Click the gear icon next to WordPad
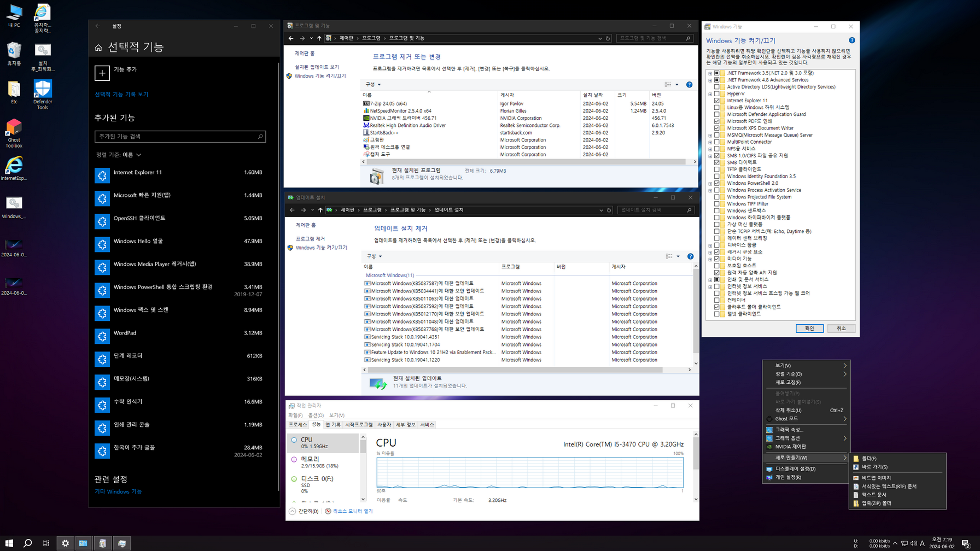This screenshot has width=980, height=551. (102, 336)
